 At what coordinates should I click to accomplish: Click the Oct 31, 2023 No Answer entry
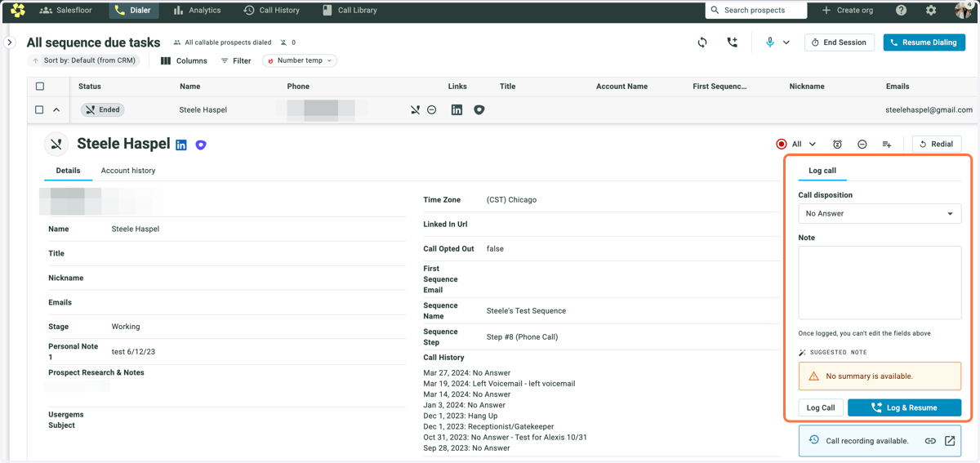505,437
